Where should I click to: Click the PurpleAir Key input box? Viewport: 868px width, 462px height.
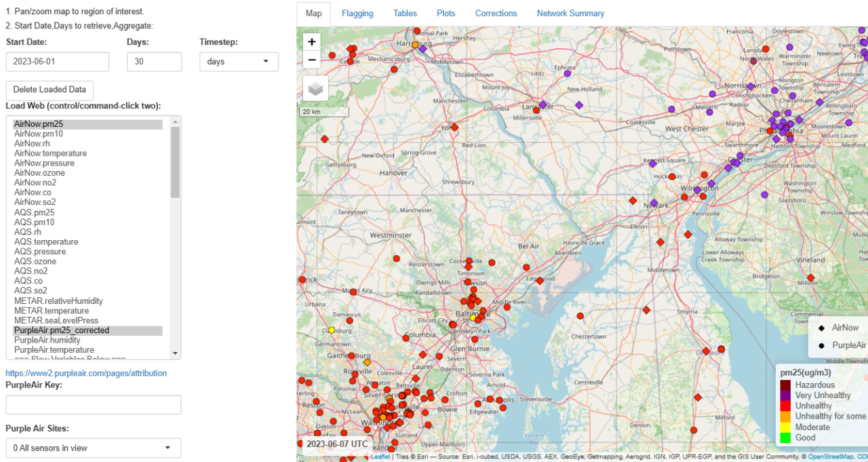point(93,404)
